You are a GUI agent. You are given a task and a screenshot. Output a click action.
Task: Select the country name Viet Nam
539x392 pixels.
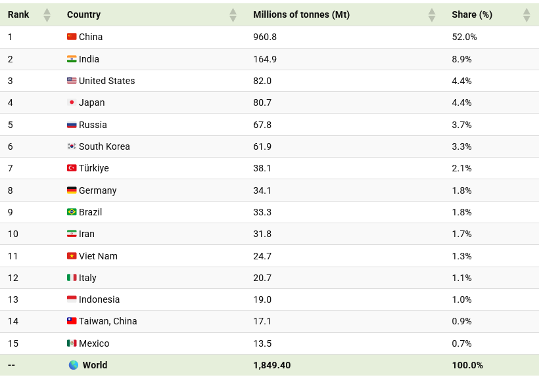click(99, 255)
